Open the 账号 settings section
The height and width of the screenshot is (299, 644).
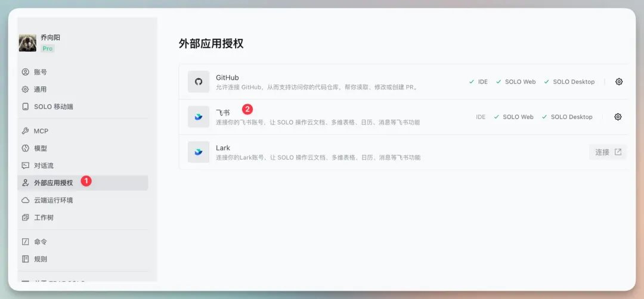click(x=82, y=72)
